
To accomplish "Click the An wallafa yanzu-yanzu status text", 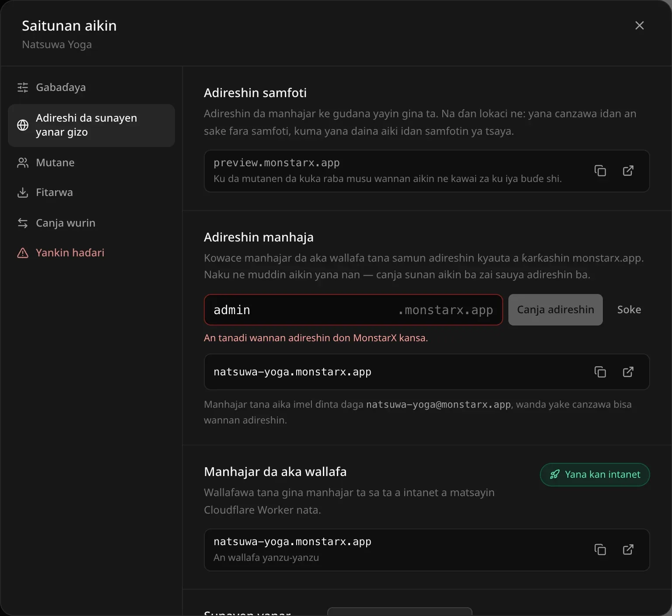I will [266, 557].
